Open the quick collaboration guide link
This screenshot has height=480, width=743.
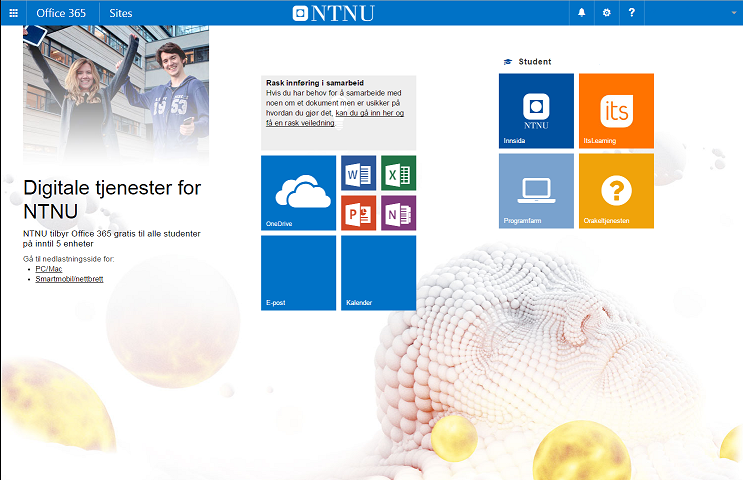pyautogui.click(x=335, y=118)
